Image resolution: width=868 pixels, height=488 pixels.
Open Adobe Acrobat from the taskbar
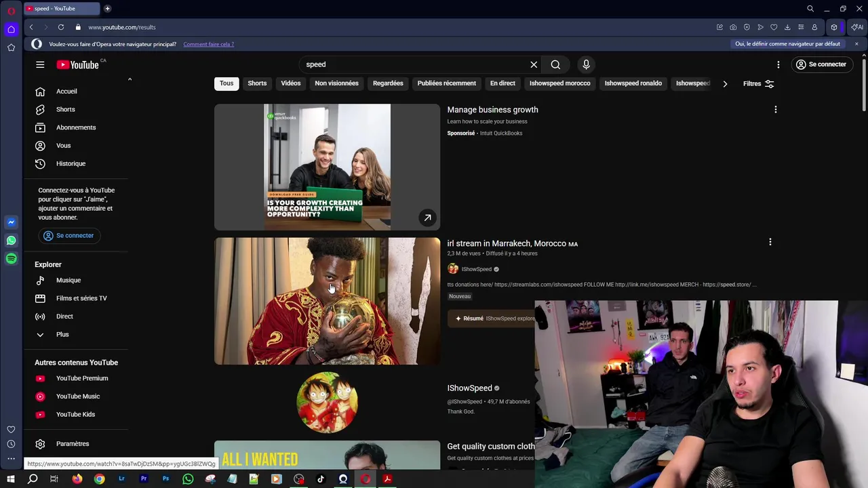tap(387, 479)
